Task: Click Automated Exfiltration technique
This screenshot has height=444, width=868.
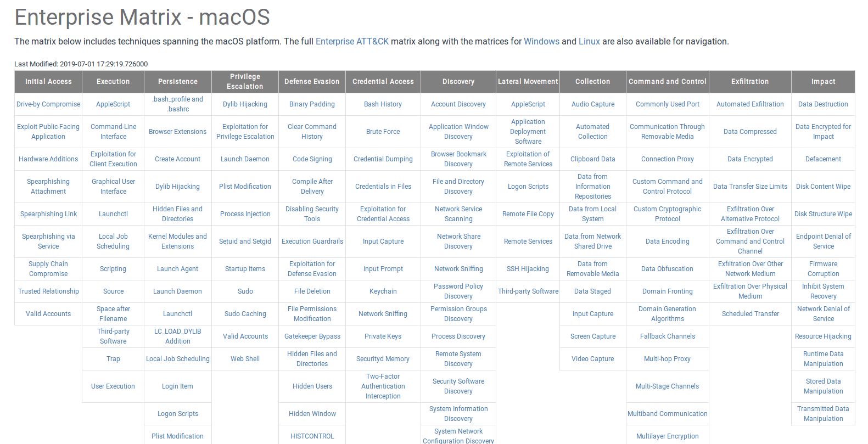Action: pyautogui.click(x=750, y=104)
